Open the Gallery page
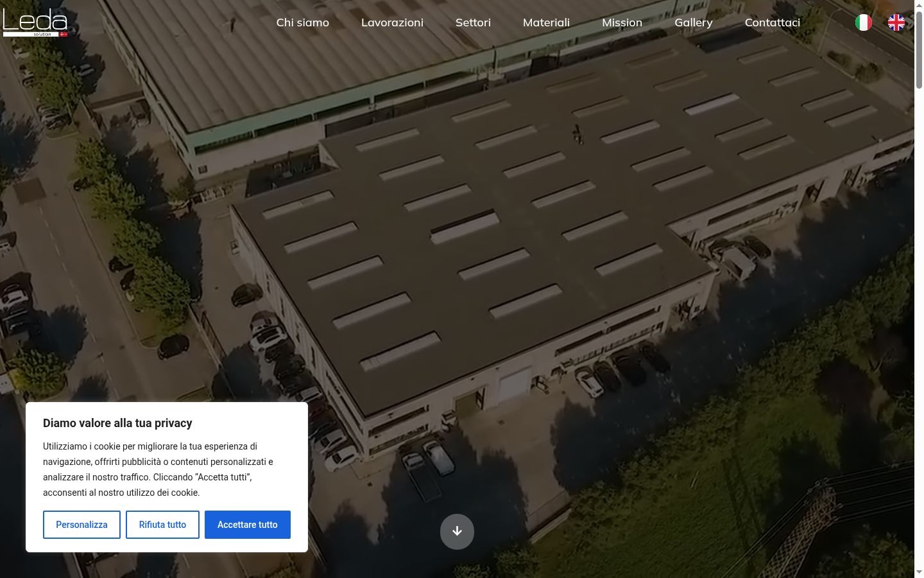This screenshot has width=924, height=578. 694,22
